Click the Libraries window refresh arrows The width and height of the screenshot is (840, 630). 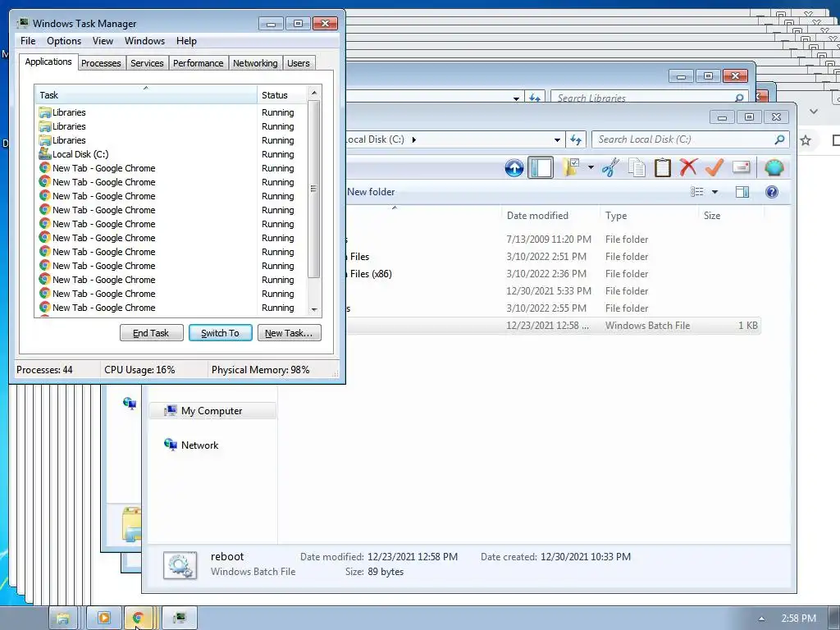[534, 98]
